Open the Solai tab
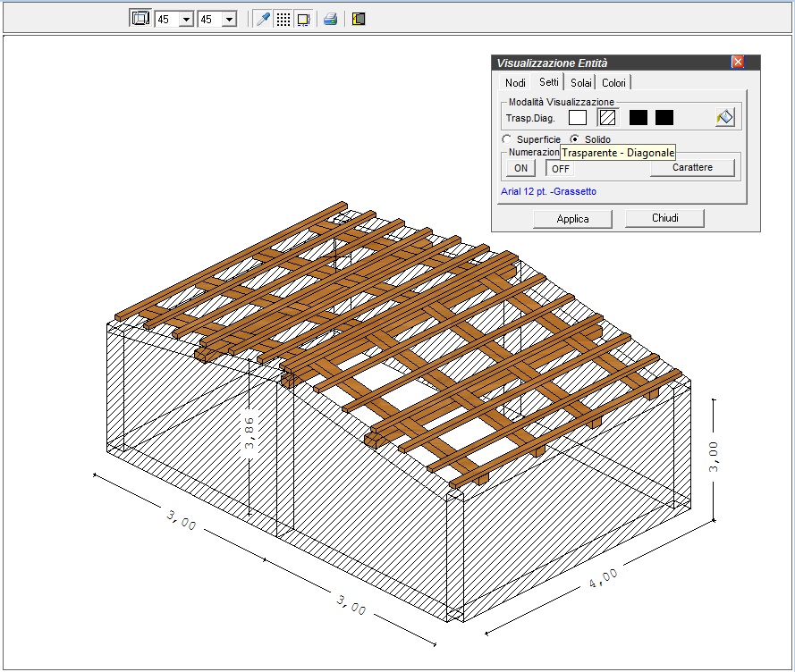This screenshot has width=795, height=672. pyautogui.click(x=580, y=82)
